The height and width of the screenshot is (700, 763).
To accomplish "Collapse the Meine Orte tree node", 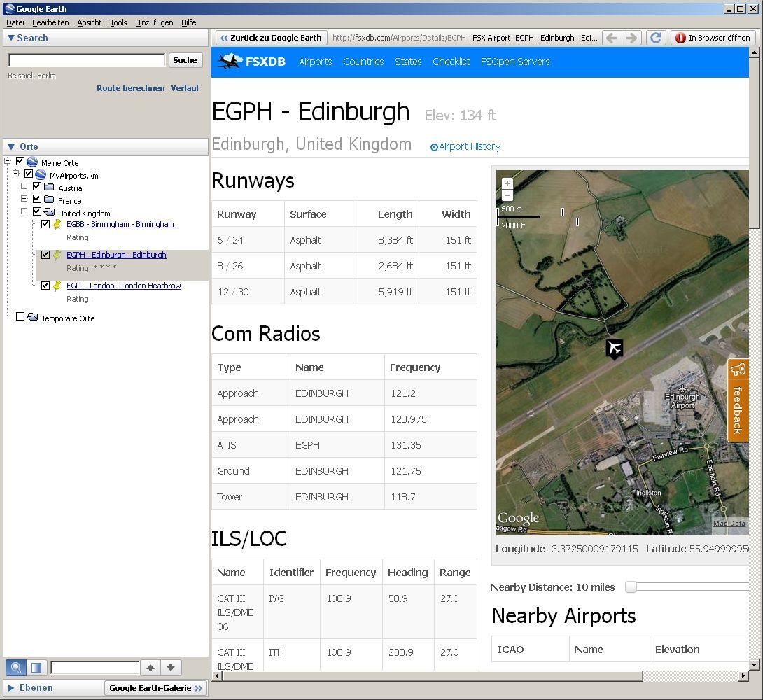I will [7, 160].
